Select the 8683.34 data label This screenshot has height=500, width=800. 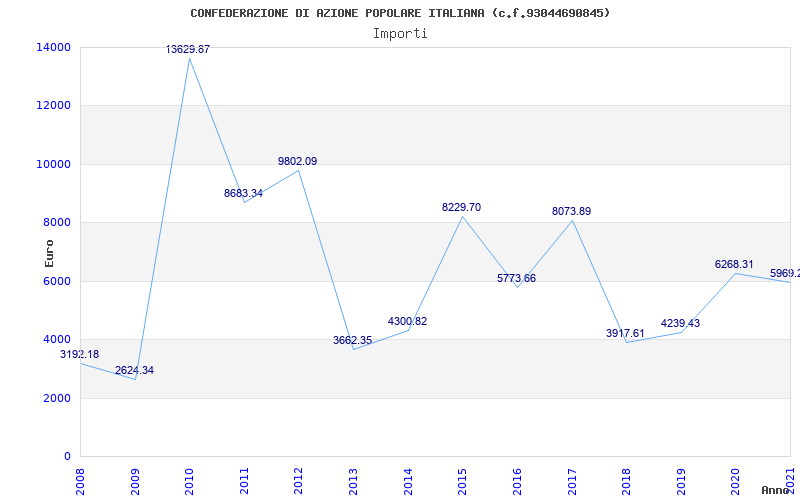coord(243,193)
